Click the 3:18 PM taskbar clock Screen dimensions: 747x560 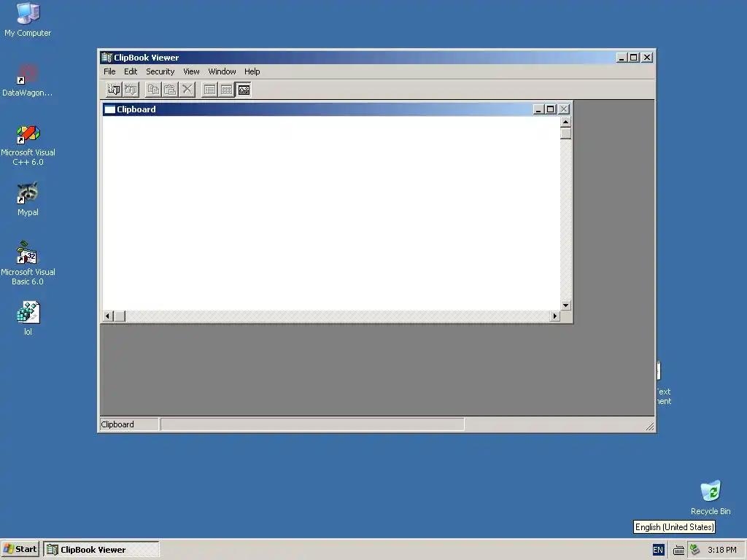721,550
